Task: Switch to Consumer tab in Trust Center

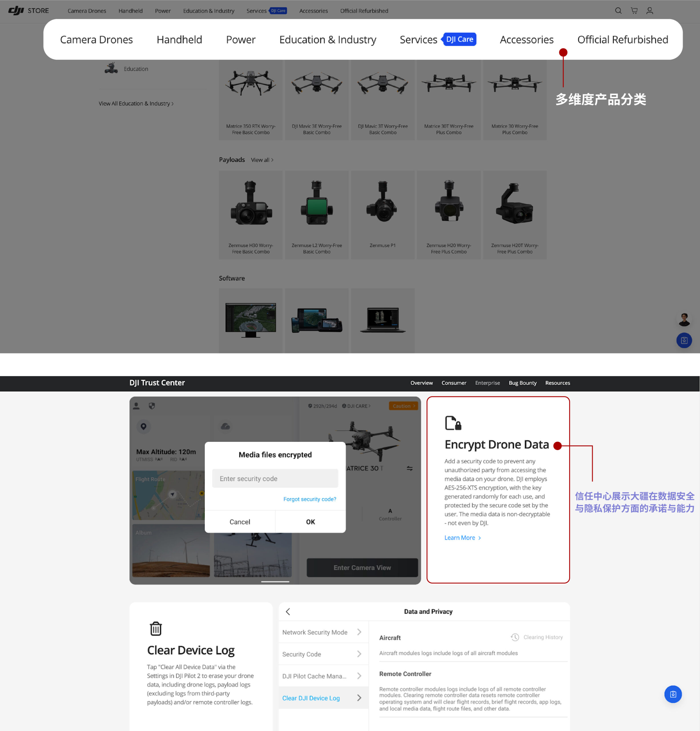Action: [x=454, y=383]
